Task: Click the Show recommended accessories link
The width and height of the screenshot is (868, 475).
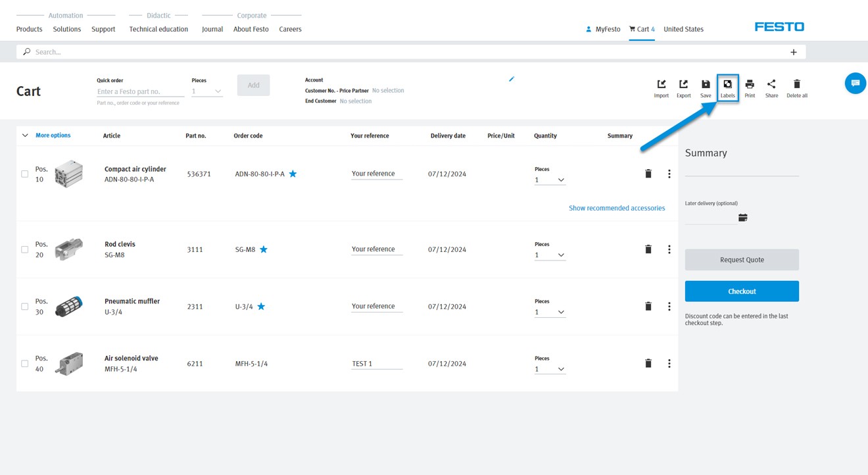Action: (617, 207)
